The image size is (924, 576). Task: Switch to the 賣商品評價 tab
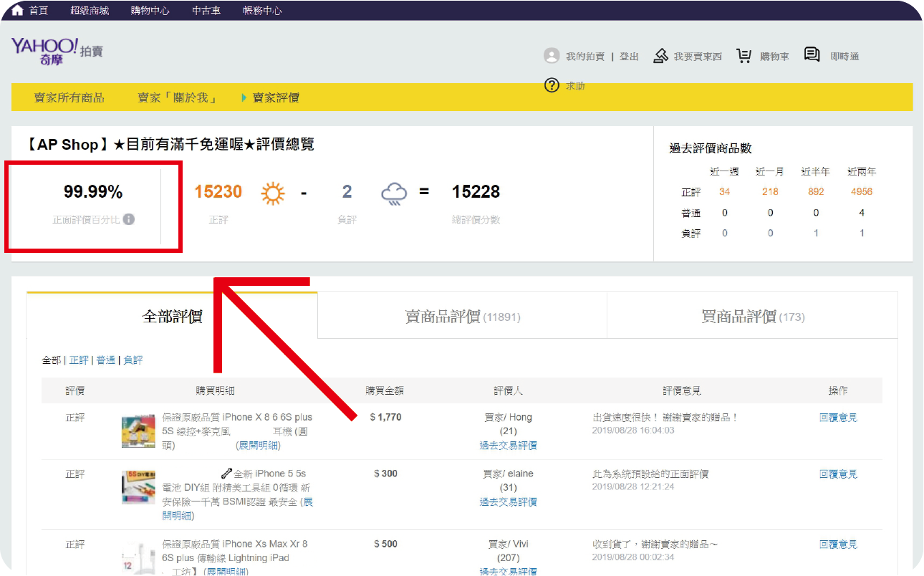point(462,317)
